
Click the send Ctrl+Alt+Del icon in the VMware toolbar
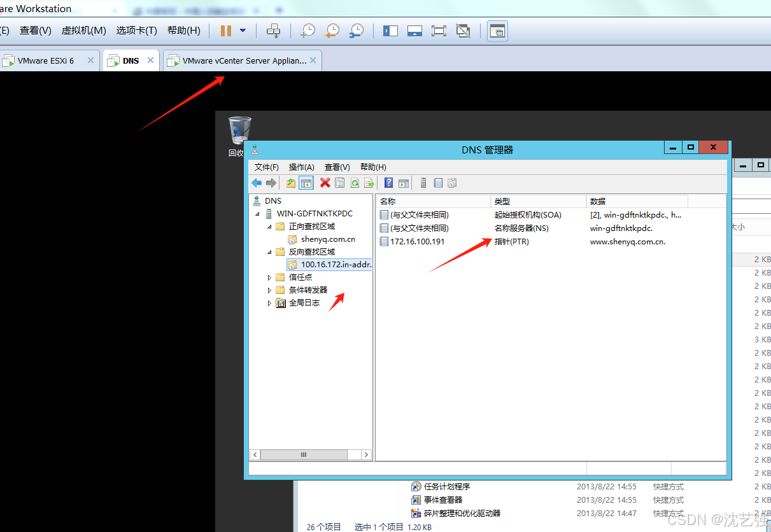[273, 31]
